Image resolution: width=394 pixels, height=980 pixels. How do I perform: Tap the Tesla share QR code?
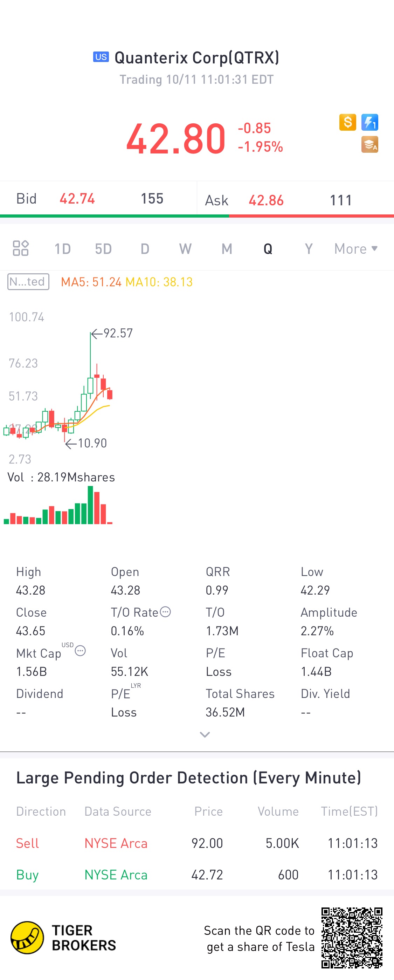(x=351, y=937)
